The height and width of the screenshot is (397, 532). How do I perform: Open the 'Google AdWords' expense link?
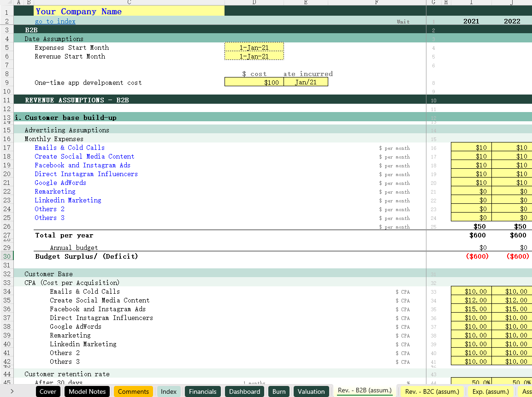point(60,183)
